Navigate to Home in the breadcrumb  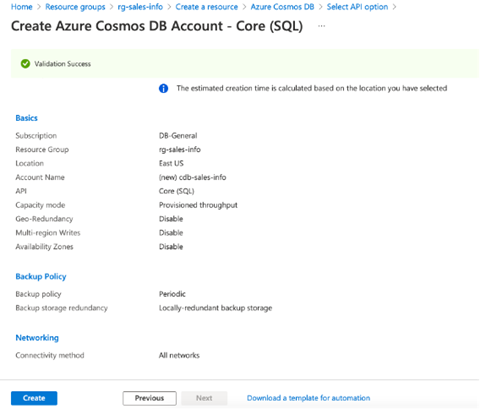tap(22, 7)
